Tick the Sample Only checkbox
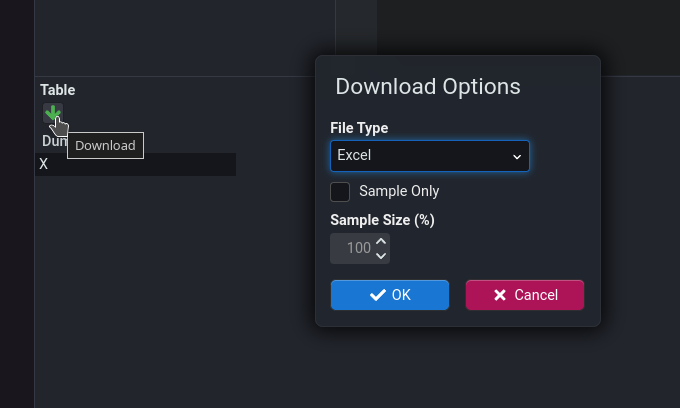 click(340, 191)
